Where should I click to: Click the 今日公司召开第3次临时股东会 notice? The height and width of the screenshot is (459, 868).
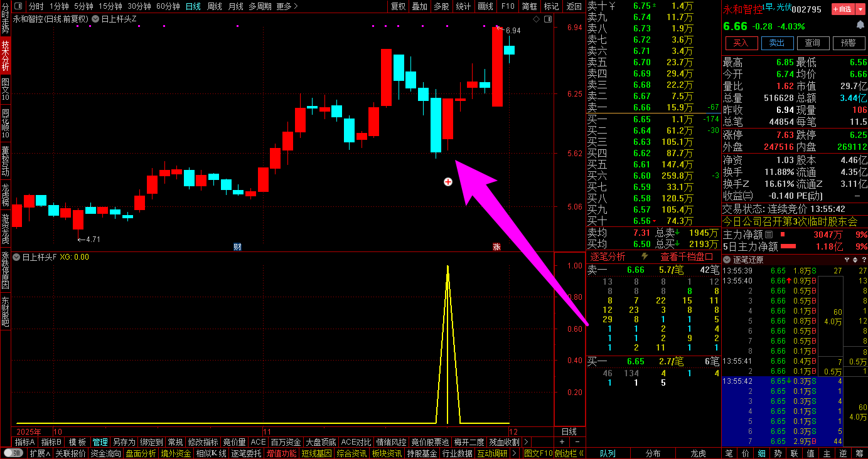click(790, 221)
